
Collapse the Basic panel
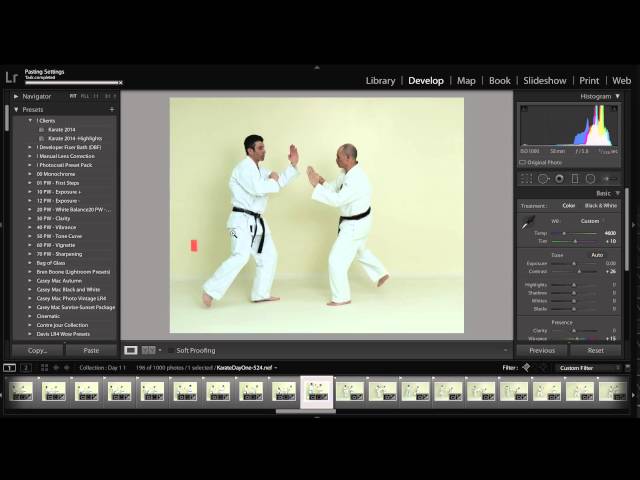point(618,193)
